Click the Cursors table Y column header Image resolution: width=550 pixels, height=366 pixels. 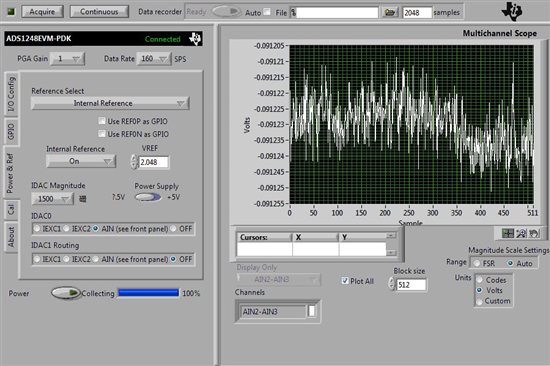click(362, 237)
